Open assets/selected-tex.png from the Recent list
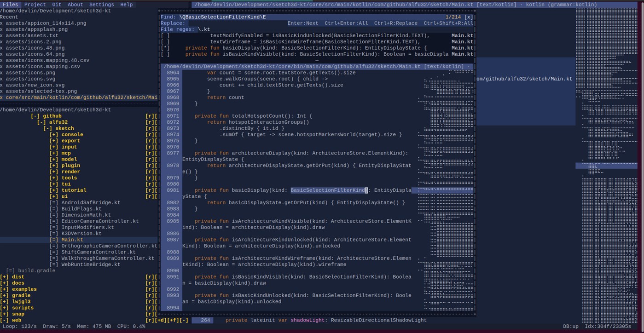The width and height of the screenshot is (644, 333). 41,92
